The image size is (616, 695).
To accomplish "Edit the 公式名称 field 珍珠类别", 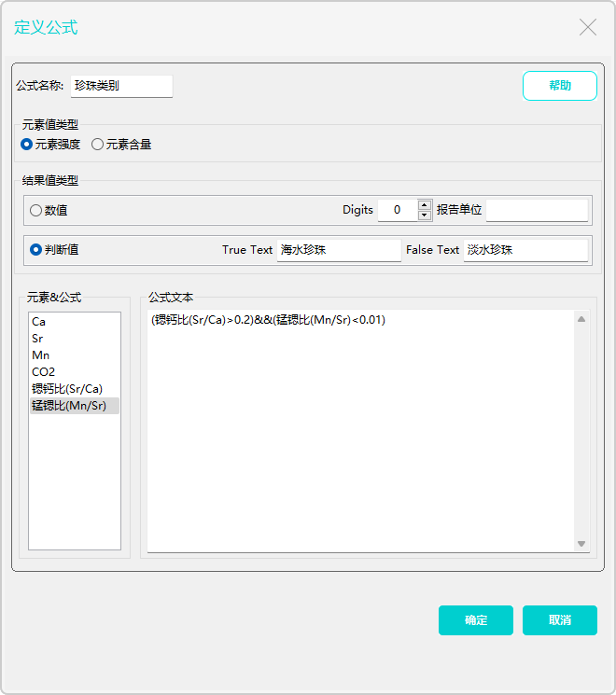I will (x=121, y=86).
